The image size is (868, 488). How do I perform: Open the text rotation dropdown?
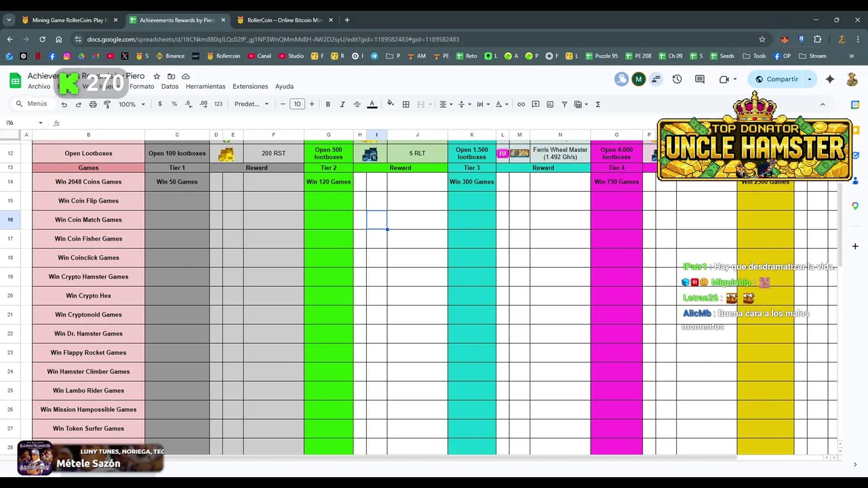[501, 104]
